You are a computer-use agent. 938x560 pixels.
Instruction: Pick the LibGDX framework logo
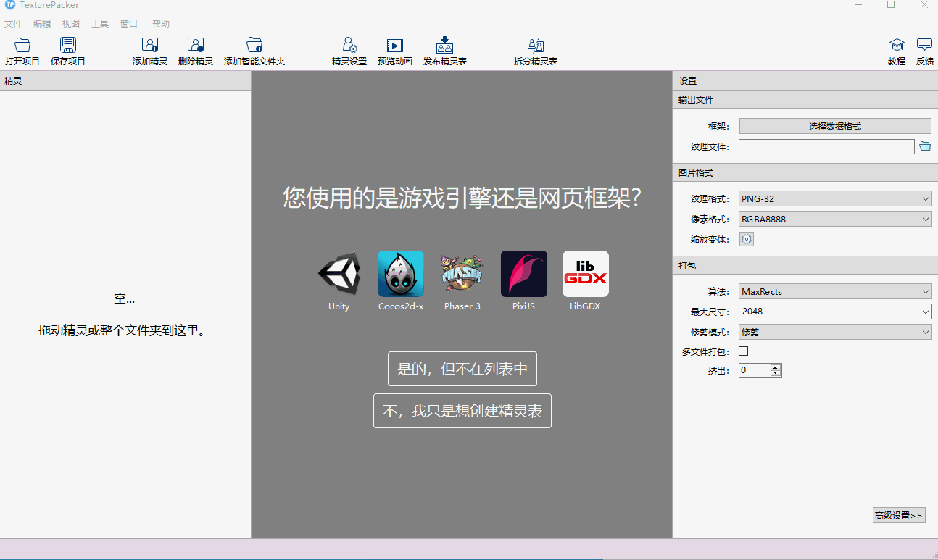point(586,274)
